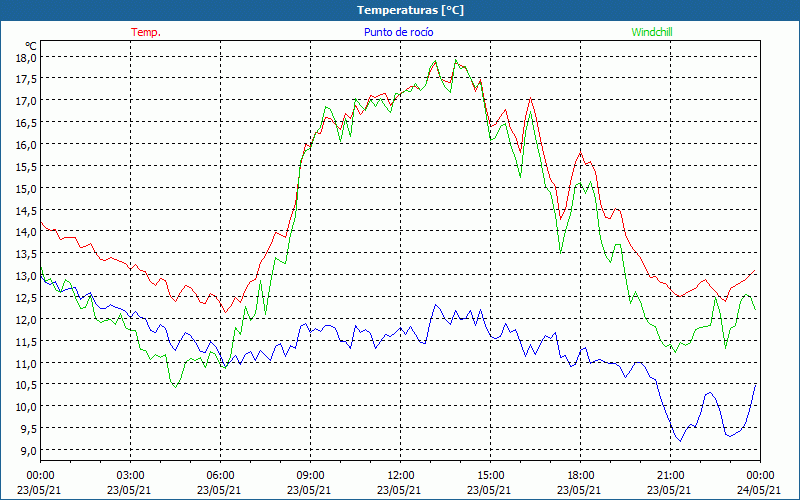Click the 12,0 y-axis value
The width and height of the screenshot is (800, 500).
(26, 320)
